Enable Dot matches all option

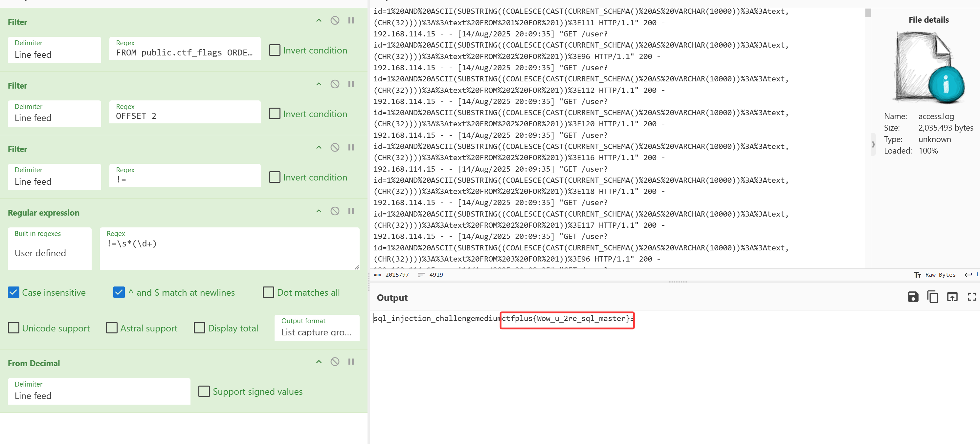[268, 292]
